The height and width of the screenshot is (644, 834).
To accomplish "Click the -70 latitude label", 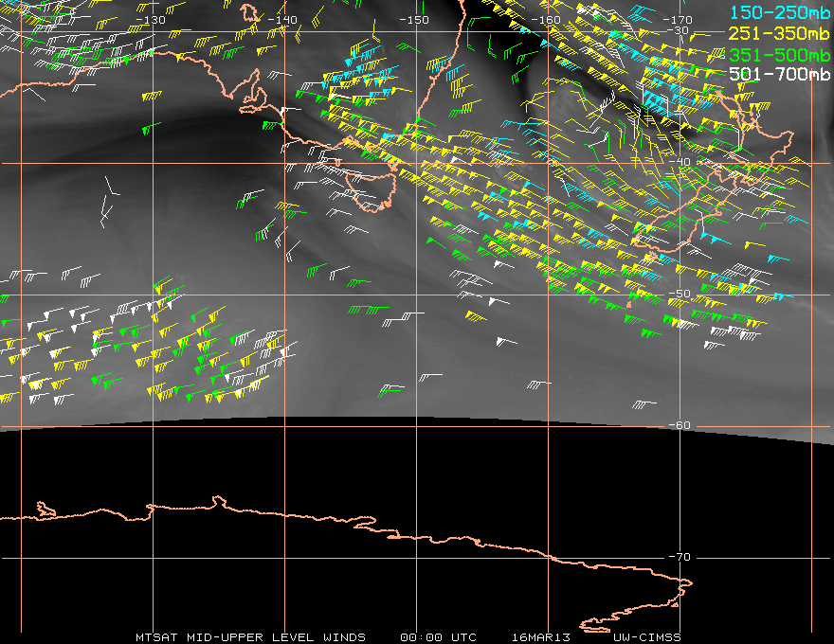I will pos(680,558).
